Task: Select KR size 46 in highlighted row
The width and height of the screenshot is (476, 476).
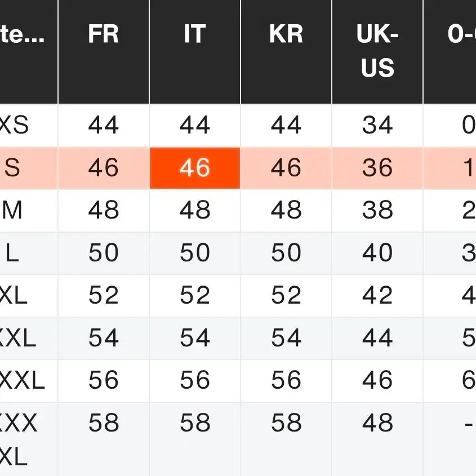Action: pyautogui.click(x=286, y=168)
